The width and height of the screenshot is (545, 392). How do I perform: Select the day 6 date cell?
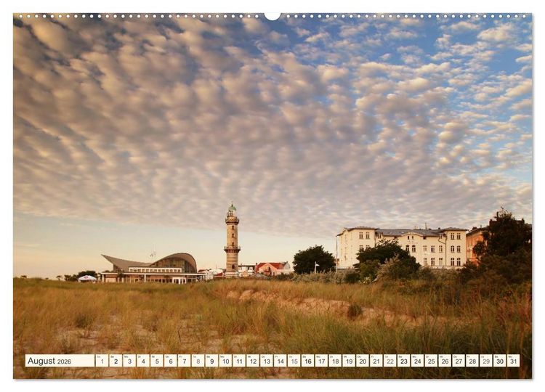[x=170, y=360]
